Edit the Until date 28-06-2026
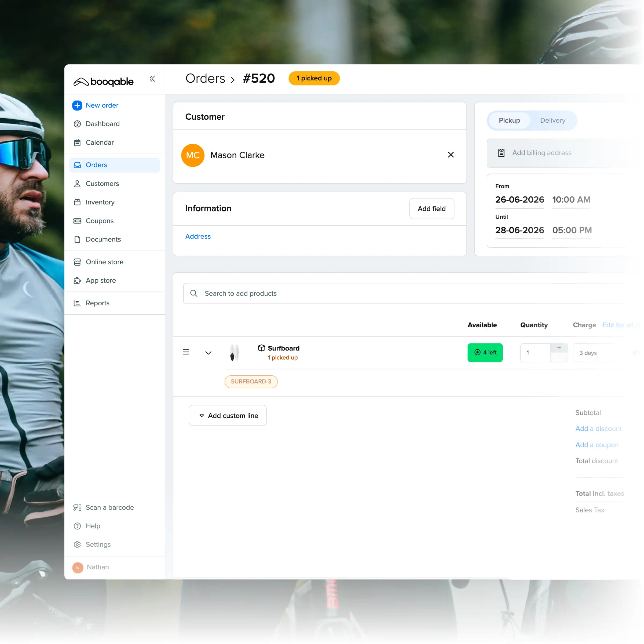Viewport: 644px width, 644px height. point(520,230)
